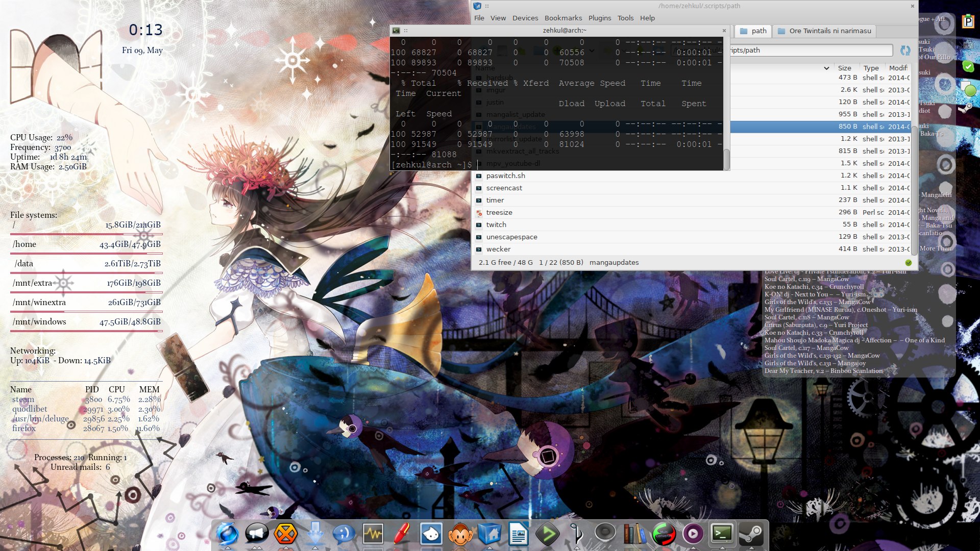This screenshot has width=980, height=551.
Task: Open the Devices menu
Action: tap(525, 18)
